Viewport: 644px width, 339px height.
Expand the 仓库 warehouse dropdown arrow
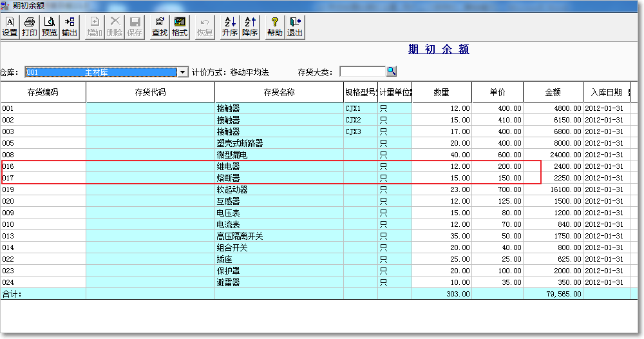183,72
